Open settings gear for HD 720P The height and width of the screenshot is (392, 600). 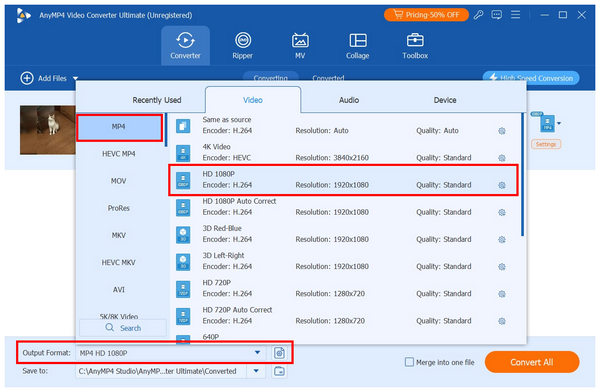502,294
